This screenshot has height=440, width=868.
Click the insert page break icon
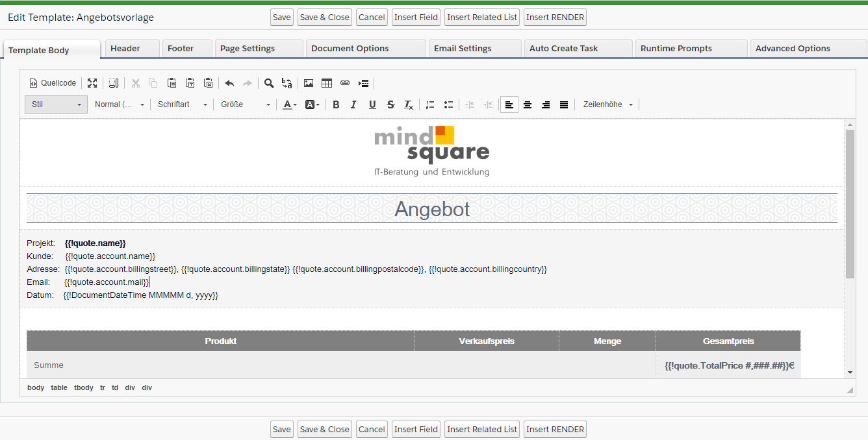[x=364, y=83]
